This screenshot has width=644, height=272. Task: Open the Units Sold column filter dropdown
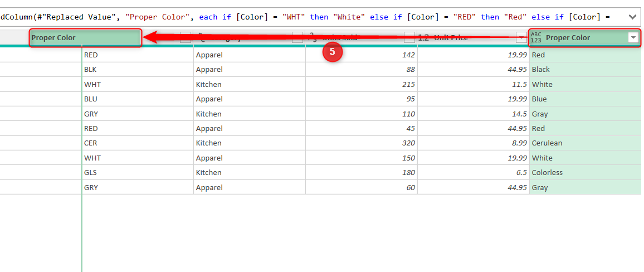pyautogui.click(x=409, y=37)
